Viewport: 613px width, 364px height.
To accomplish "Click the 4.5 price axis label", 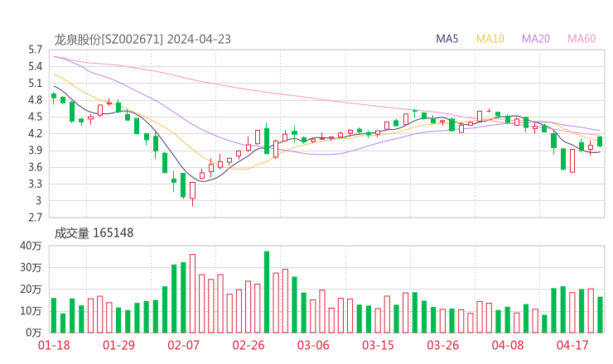I will [x=35, y=117].
